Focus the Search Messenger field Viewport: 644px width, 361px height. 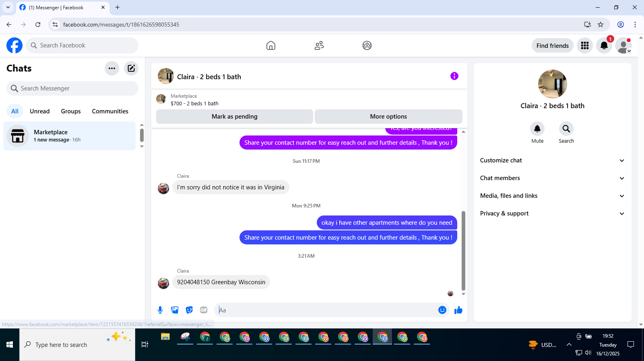[72, 88]
